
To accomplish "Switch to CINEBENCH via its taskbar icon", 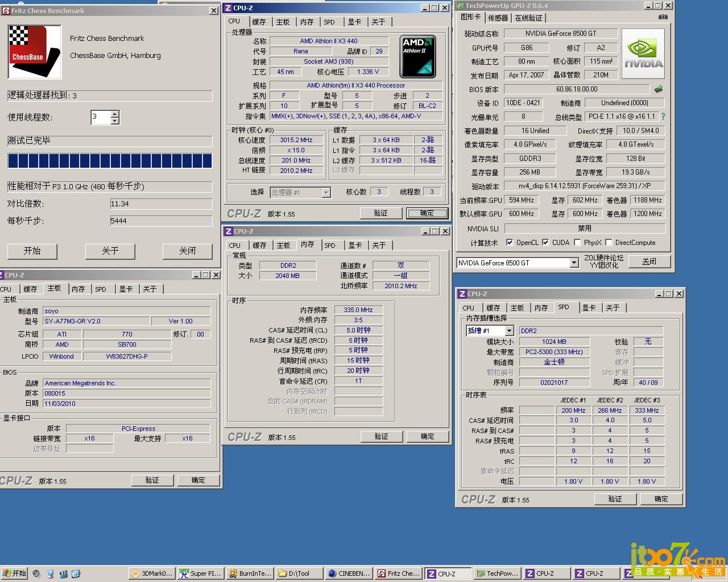I will click(348, 573).
